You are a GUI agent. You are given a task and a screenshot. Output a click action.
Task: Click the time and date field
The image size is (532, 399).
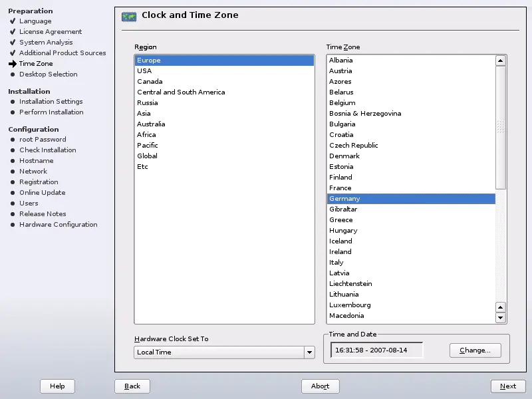pos(376,350)
